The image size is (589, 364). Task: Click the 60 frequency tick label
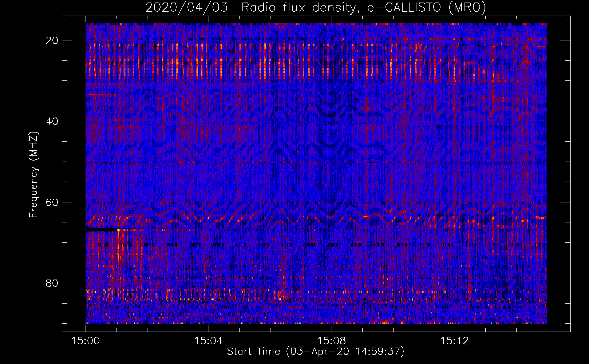point(52,202)
